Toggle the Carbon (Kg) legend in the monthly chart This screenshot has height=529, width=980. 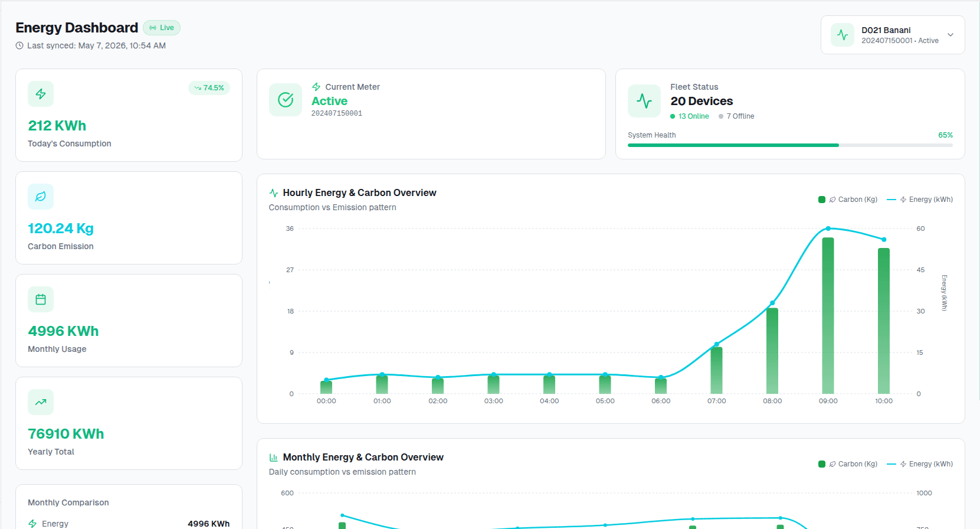click(x=848, y=464)
